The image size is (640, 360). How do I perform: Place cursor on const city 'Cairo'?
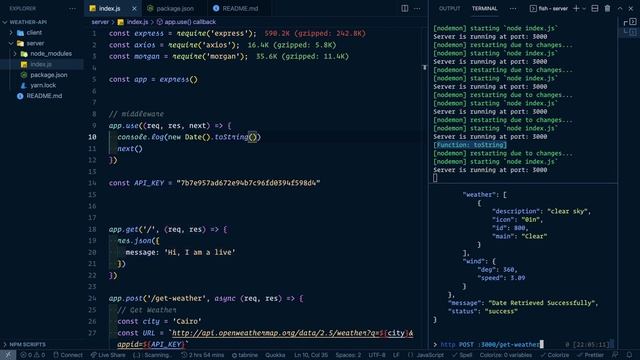click(x=159, y=322)
